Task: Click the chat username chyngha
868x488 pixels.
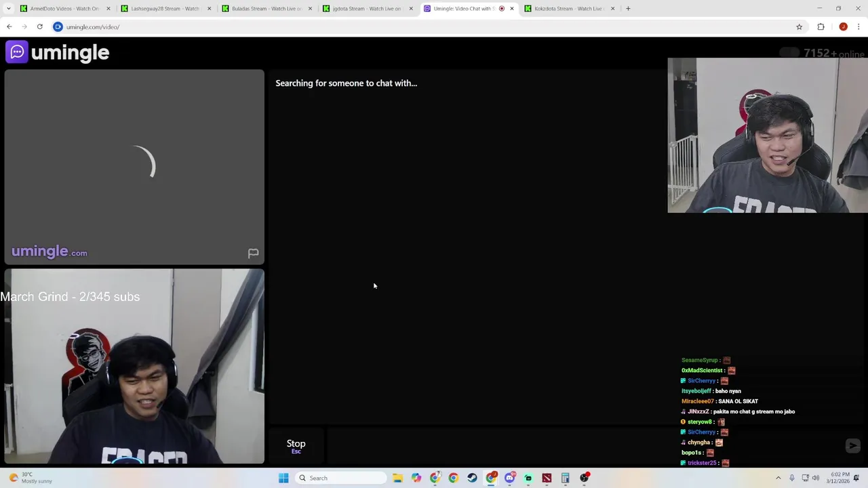Action: tap(698, 443)
